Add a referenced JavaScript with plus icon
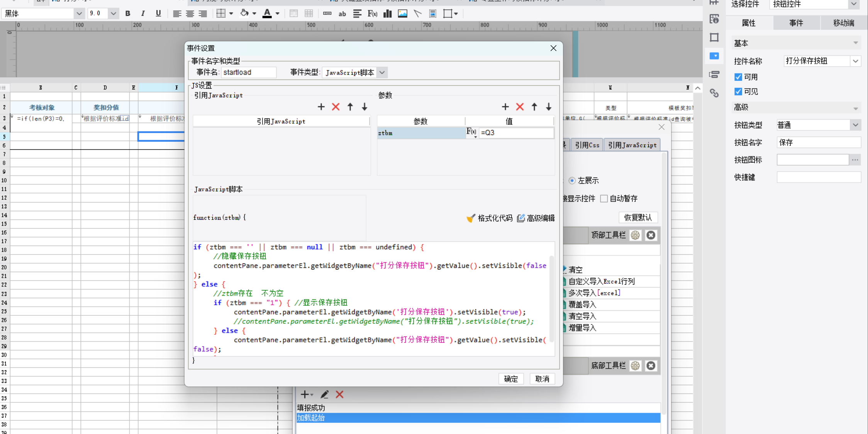868x434 pixels. point(321,107)
